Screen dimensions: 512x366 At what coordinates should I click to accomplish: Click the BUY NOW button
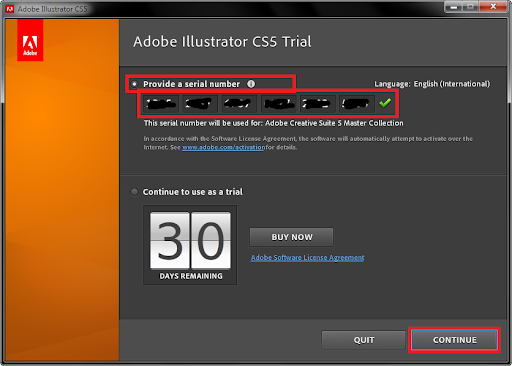coord(292,237)
